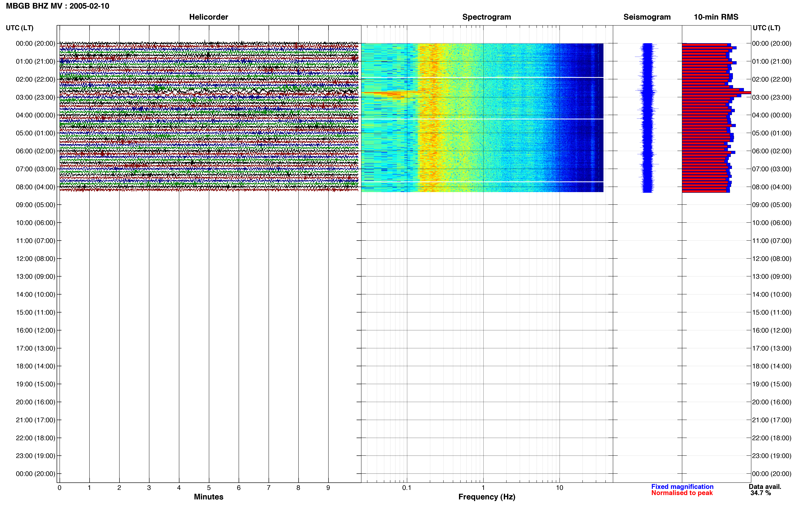Click '05:00 (01:00)' on the RMS panel time axis
Screen dimensions: 812x508
point(772,133)
